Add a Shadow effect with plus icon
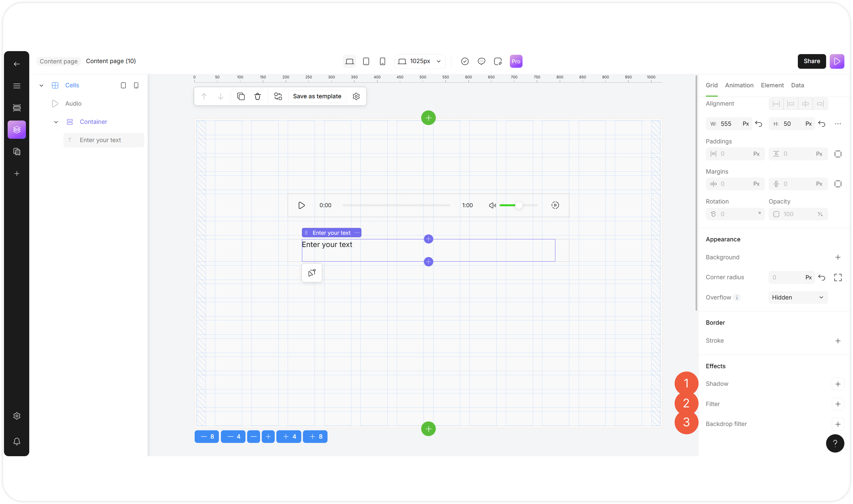This screenshot has height=504, width=853. (x=838, y=384)
